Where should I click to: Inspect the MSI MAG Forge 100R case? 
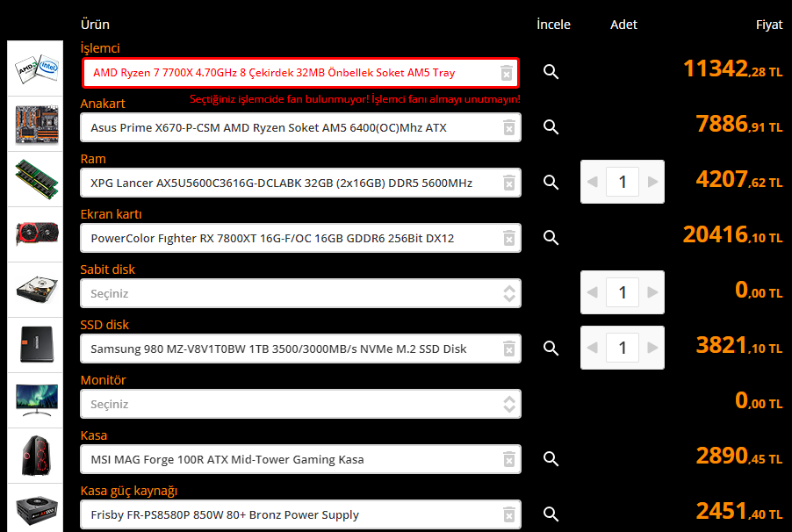click(551, 459)
